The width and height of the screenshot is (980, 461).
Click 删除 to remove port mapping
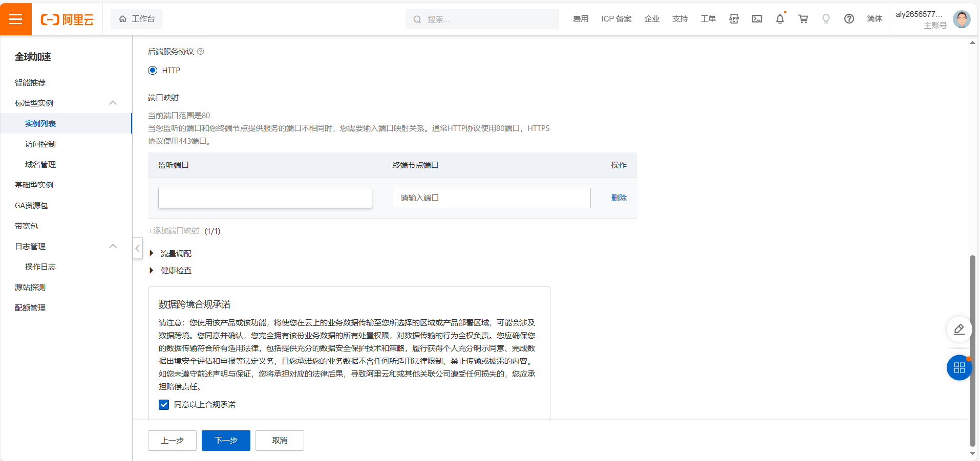point(619,198)
